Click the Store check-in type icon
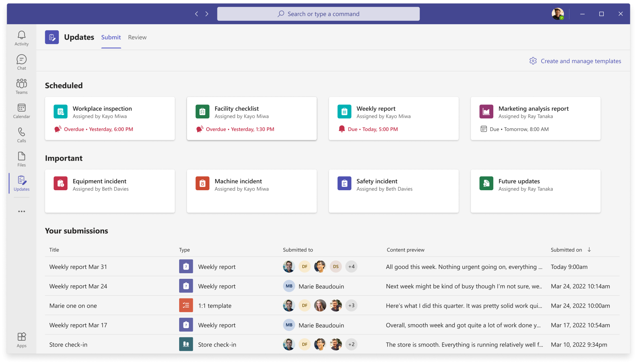The image size is (637, 364). point(186,344)
